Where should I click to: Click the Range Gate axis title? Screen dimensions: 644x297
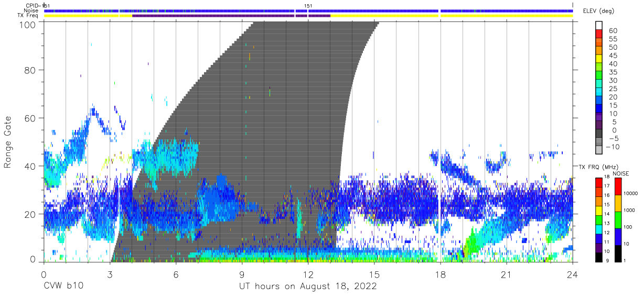point(8,142)
